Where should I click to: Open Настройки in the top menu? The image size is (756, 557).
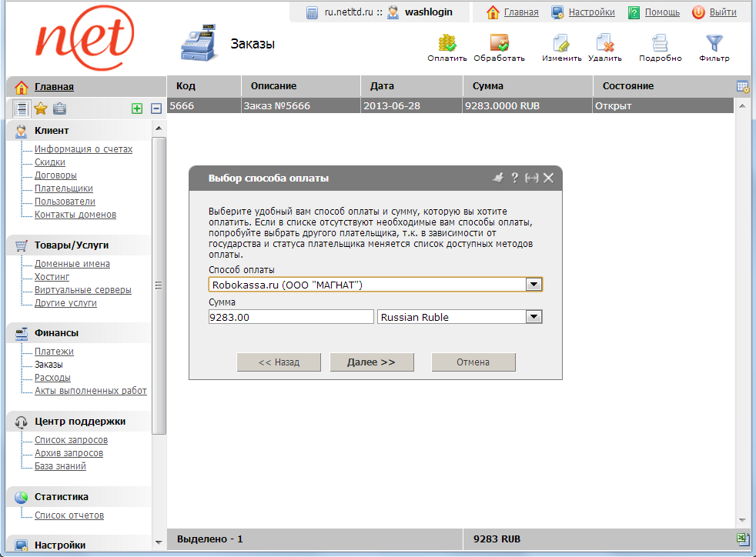(x=591, y=12)
